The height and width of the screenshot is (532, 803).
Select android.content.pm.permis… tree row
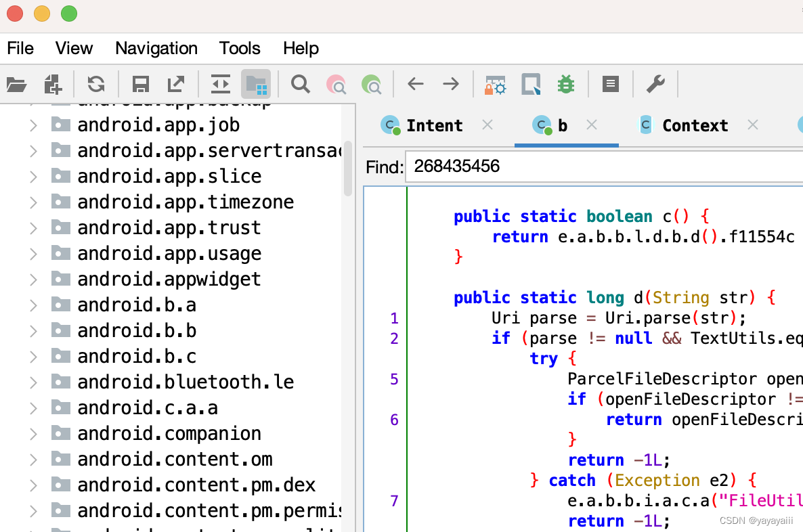coord(209,510)
